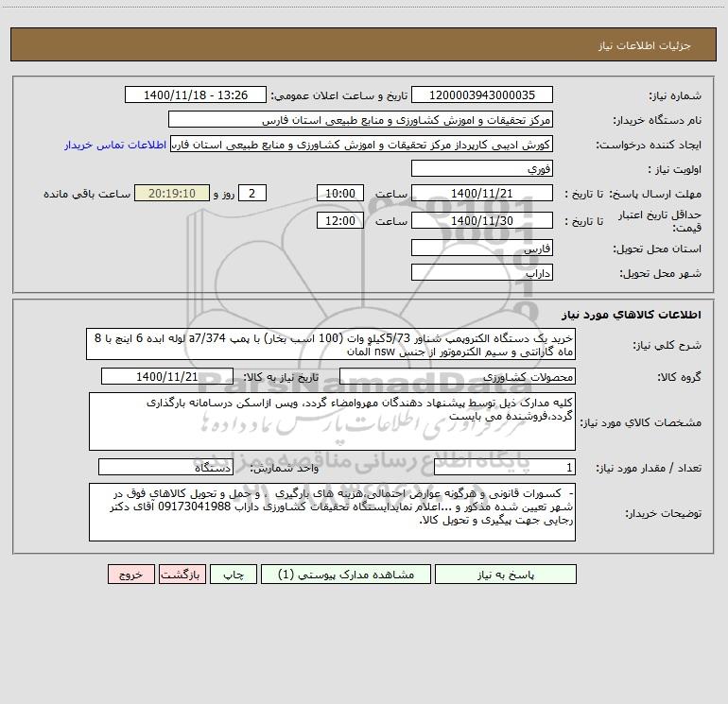Open مشاهده مدارک پیوستی (1) button
The width and height of the screenshot is (728, 704).
[x=346, y=575]
